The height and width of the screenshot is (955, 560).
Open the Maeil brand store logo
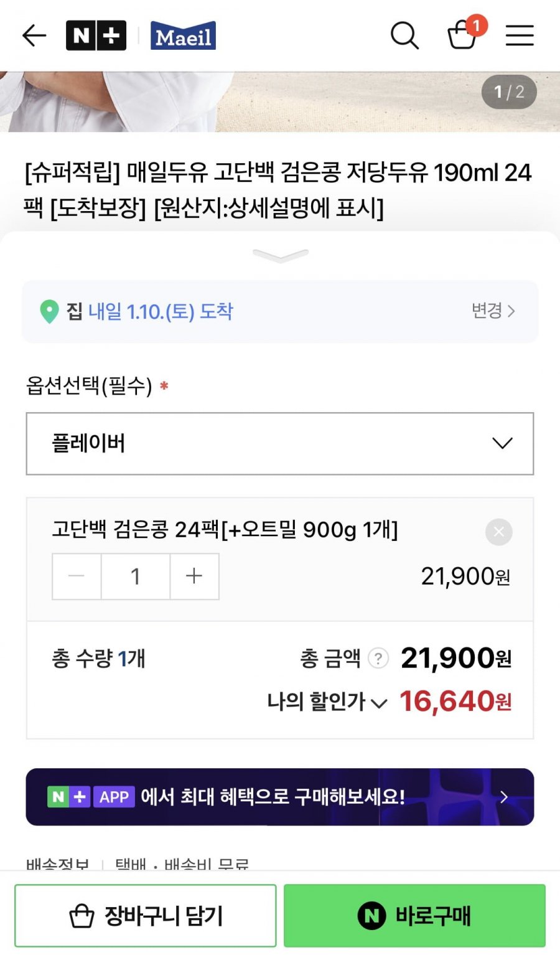(183, 36)
